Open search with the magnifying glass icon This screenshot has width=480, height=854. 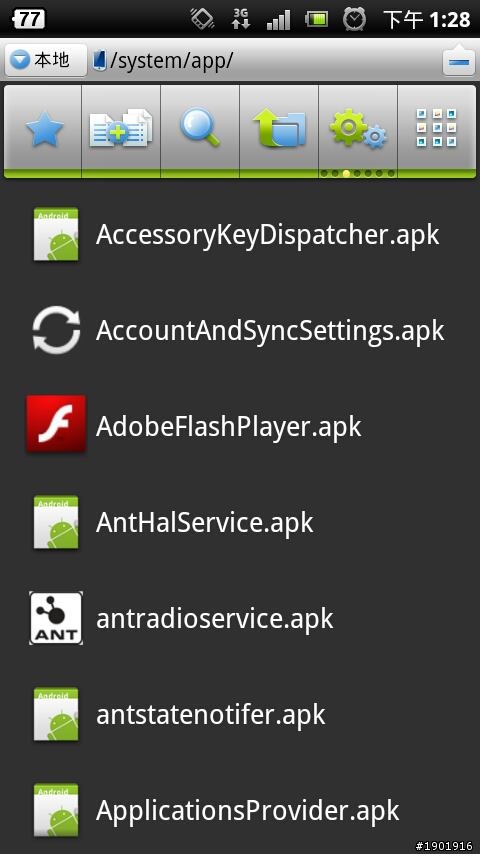coord(200,129)
